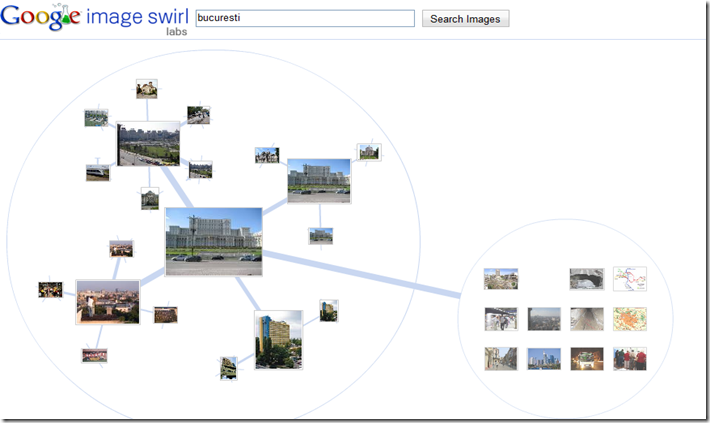Select the grey cave-like tunnel thumbnail
Image resolution: width=710 pixels, height=423 pixels.
point(587,279)
